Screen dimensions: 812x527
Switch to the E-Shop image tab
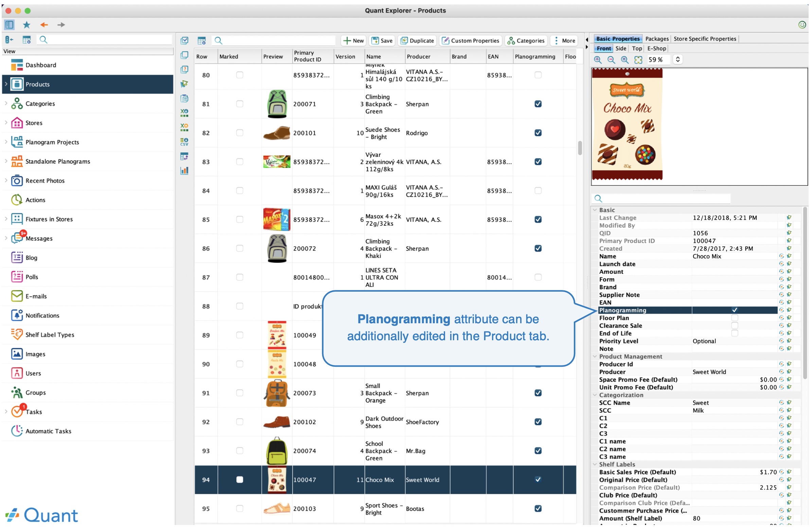coord(656,49)
